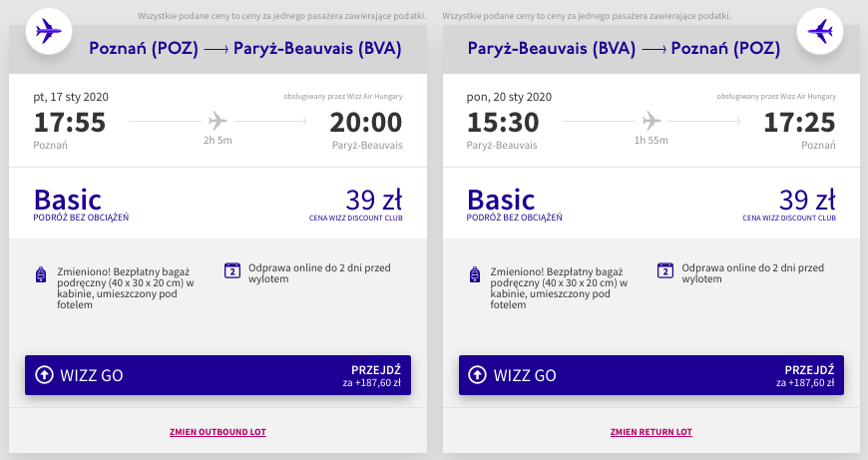The width and height of the screenshot is (868, 460).
Task: Click the outbound flight airplane logo icon
Action: [46, 33]
